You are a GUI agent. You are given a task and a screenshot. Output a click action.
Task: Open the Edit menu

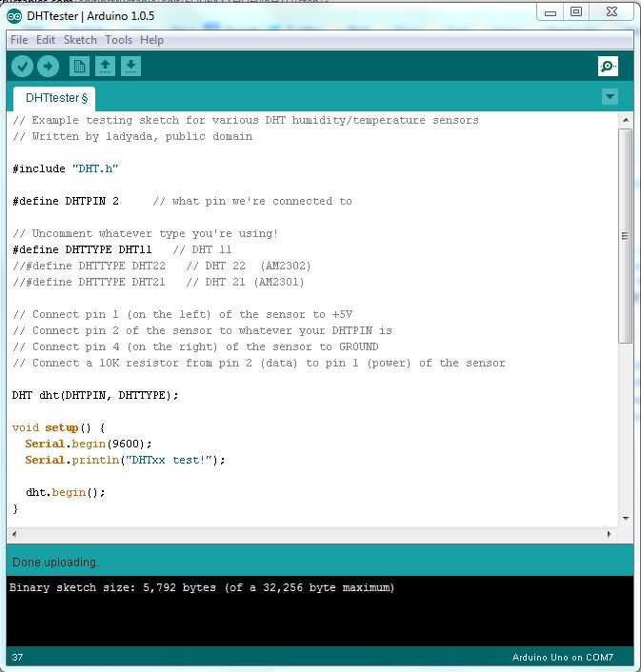point(46,40)
